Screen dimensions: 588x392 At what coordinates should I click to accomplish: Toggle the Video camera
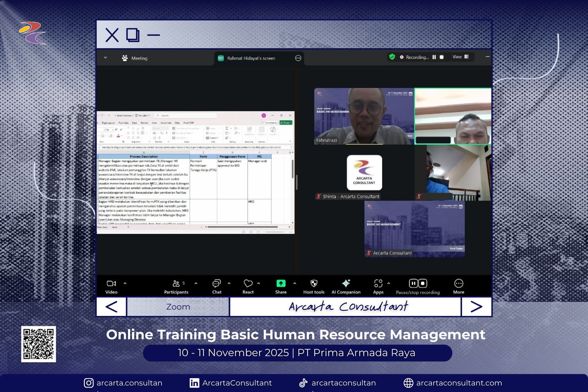[x=111, y=286]
